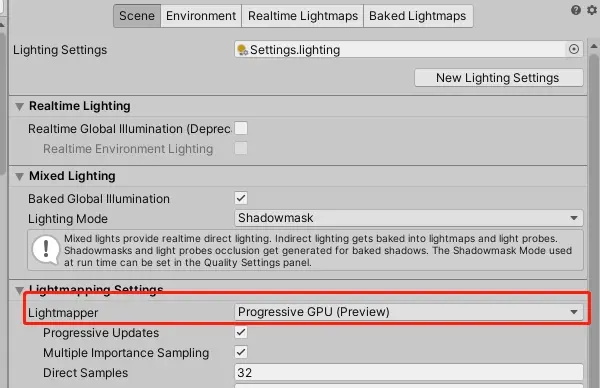Open the Lighting window help icon
Screen dimensions: 600x388
pos(576,10)
